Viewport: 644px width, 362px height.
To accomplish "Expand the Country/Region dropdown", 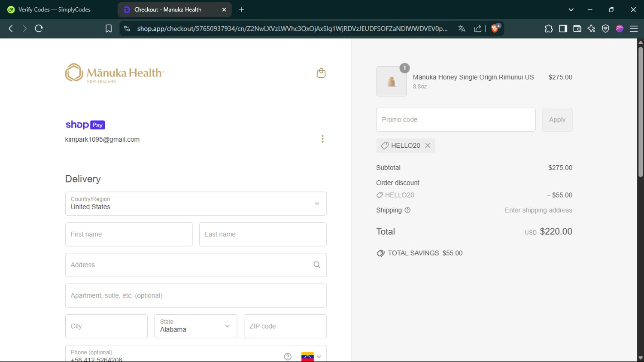I will (196, 204).
